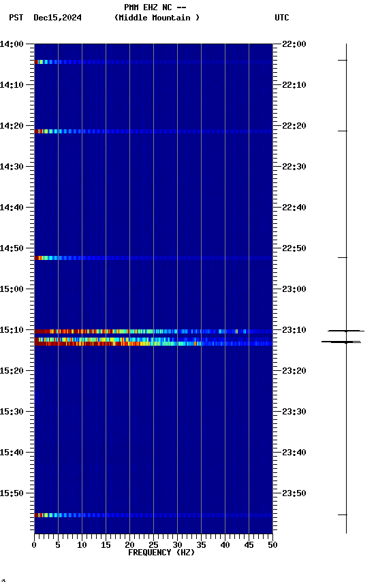Viewport: 376px width, 588px height.
Task: Click the lowest band of the 15:13 event cluster
Action: click(153, 344)
